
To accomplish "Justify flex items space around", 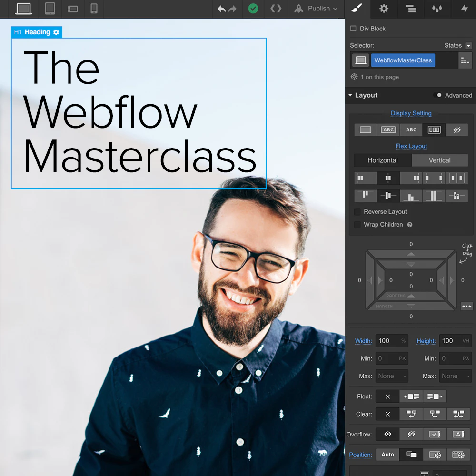I will pyautogui.click(x=456, y=178).
